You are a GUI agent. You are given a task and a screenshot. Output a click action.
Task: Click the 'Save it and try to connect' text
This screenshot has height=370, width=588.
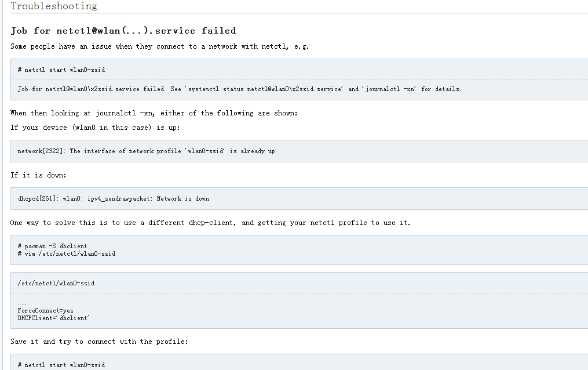[x=99, y=342]
